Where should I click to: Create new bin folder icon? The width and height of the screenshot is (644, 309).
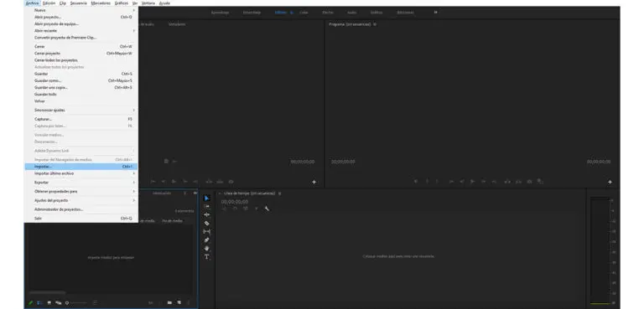click(169, 303)
